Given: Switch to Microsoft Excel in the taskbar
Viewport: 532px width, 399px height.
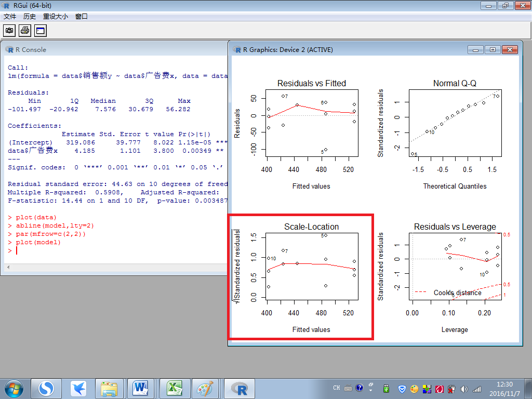Looking at the screenshot, I should (x=175, y=389).
